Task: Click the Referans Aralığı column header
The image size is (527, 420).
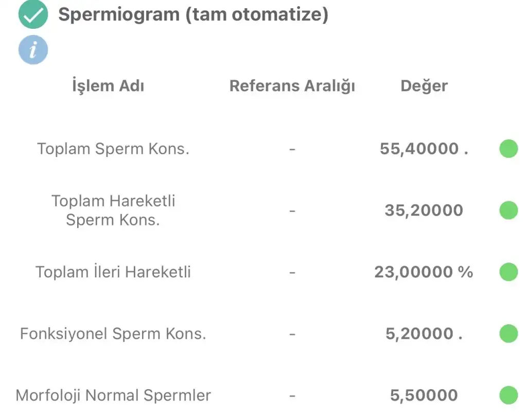Action: (x=292, y=85)
